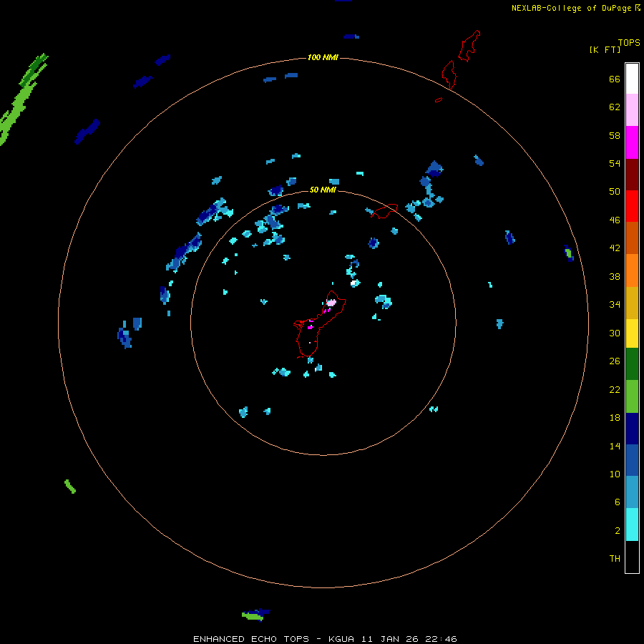The width and height of the screenshot is (644, 644).
Task: Click the dark orange legend swatch
Action: click(632, 238)
